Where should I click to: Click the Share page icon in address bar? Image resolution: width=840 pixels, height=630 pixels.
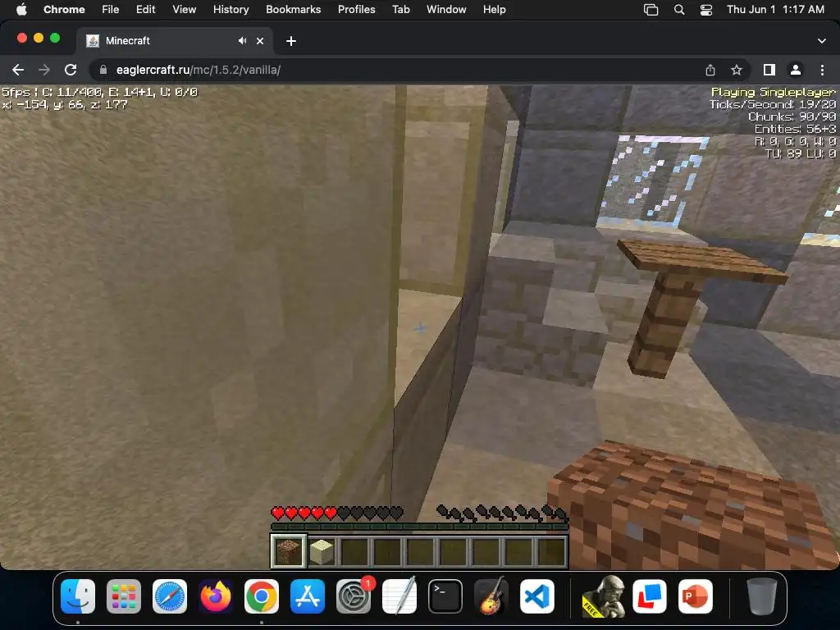tap(710, 70)
